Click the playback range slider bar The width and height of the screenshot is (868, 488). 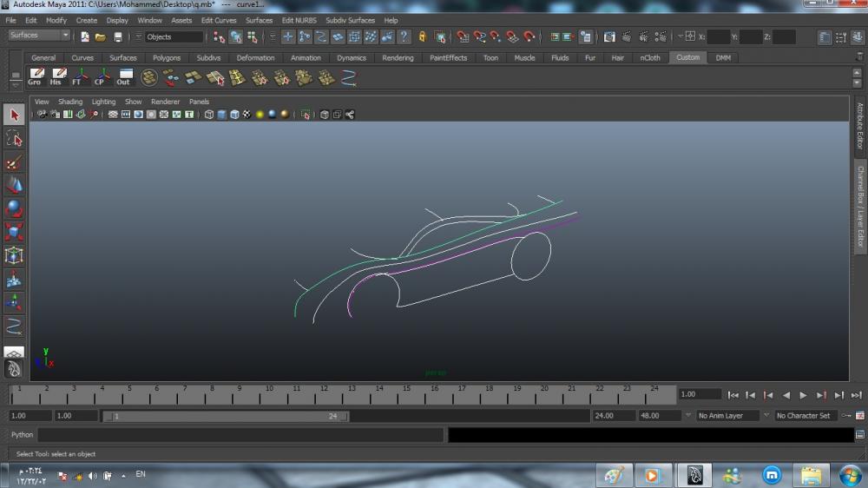coord(226,416)
